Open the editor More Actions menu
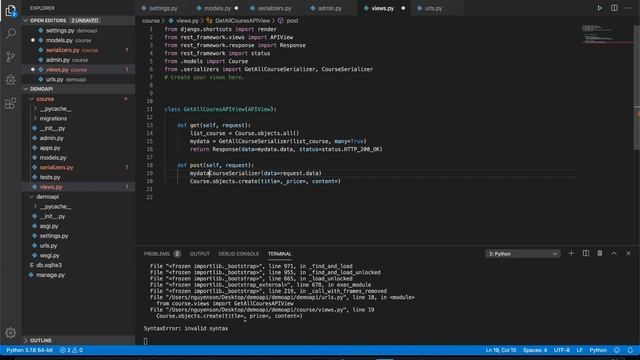Screen dimensions: 640x360 pos(629,8)
